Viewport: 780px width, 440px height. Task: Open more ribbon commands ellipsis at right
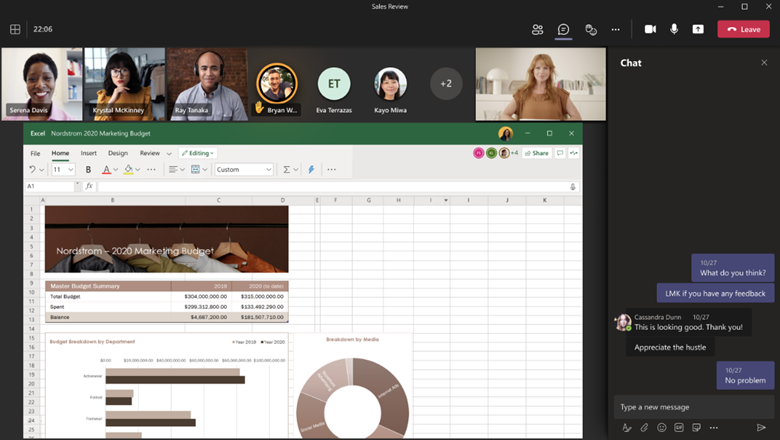(331, 170)
